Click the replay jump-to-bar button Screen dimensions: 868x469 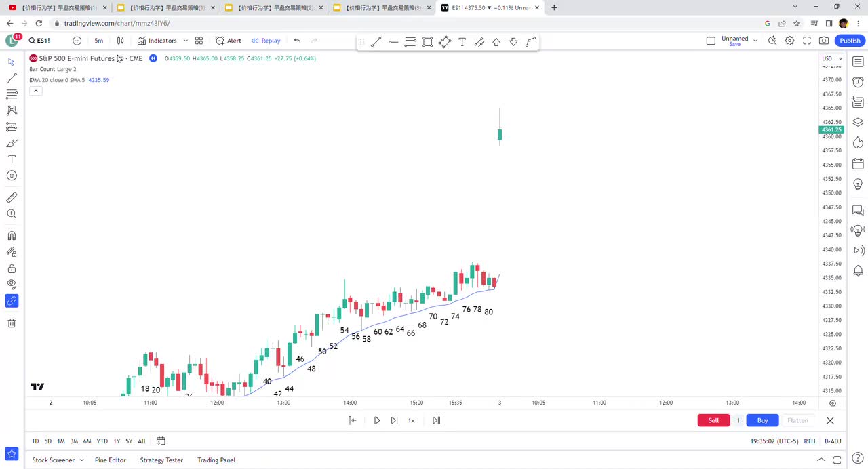point(352,420)
